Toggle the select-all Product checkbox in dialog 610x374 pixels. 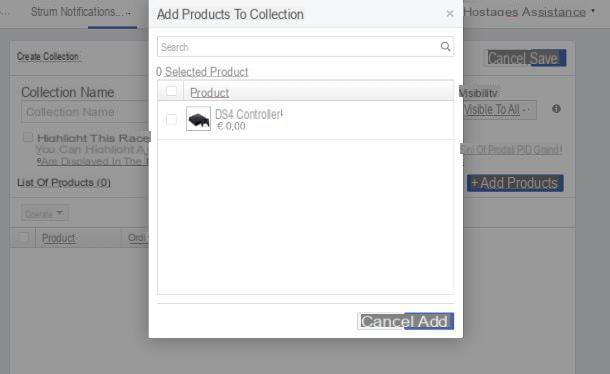pyautogui.click(x=171, y=91)
